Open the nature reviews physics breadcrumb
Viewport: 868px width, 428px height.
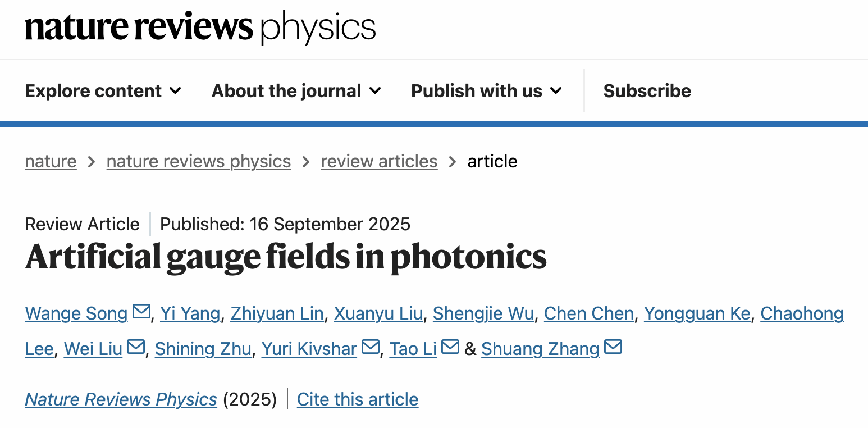199,162
